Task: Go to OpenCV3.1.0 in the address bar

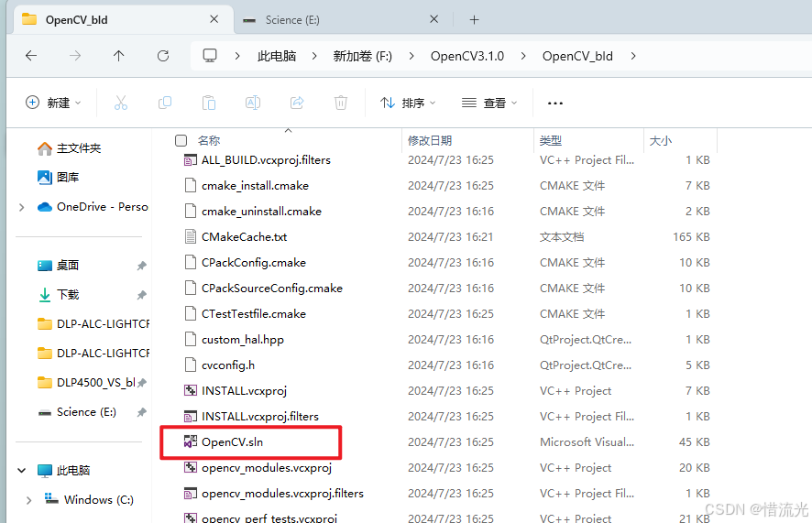Action: click(x=467, y=56)
